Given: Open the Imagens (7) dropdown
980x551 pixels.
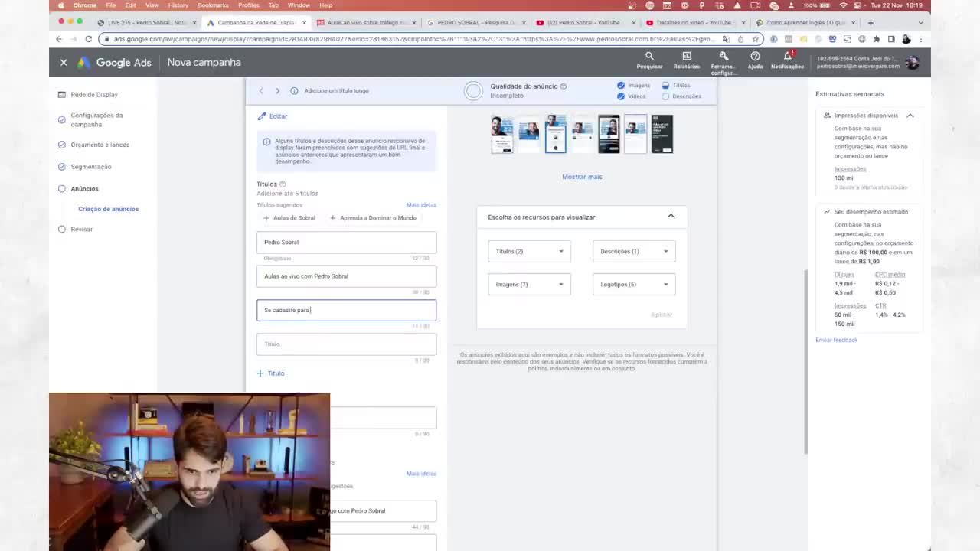Looking at the screenshot, I should click(x=529, y=285).
